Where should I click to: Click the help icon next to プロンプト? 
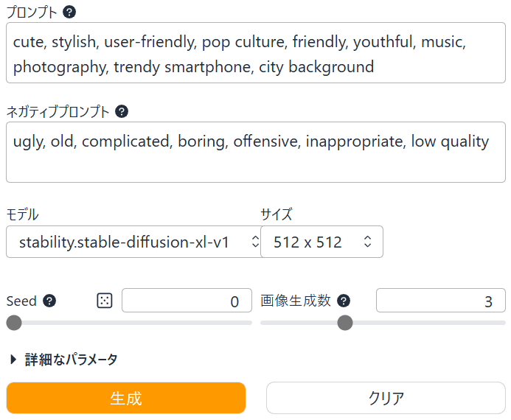[x=69, y=13]
